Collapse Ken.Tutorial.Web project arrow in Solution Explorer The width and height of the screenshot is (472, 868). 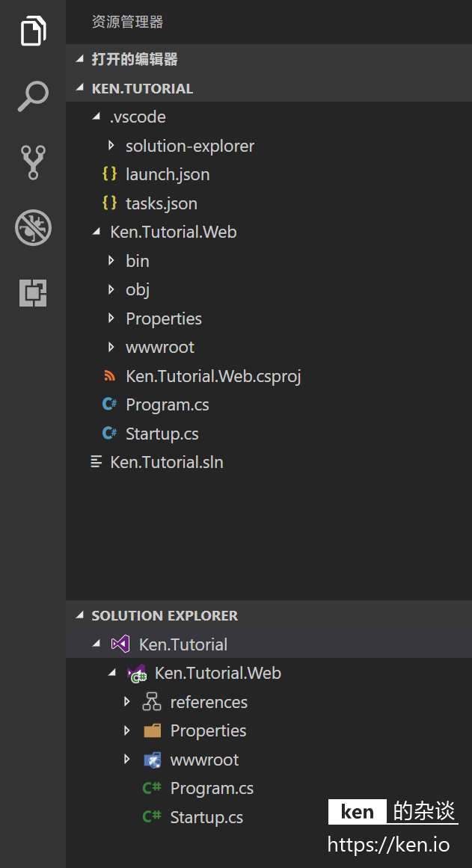[112, 673]
